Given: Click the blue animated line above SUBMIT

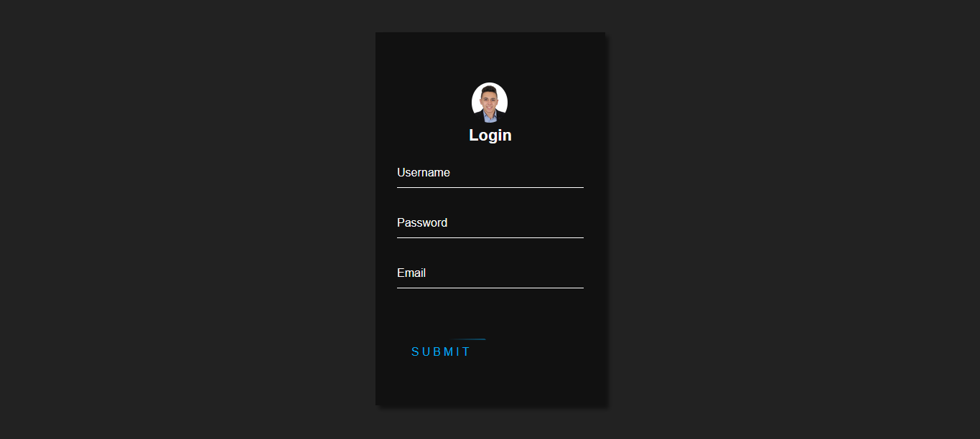Looking at the screenshot, I should pos(467,339).
